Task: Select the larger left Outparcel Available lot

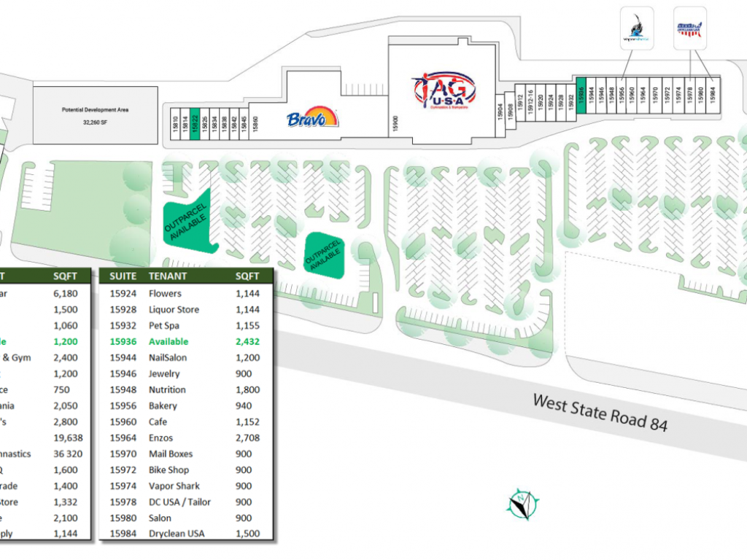Action: (188, 222)
